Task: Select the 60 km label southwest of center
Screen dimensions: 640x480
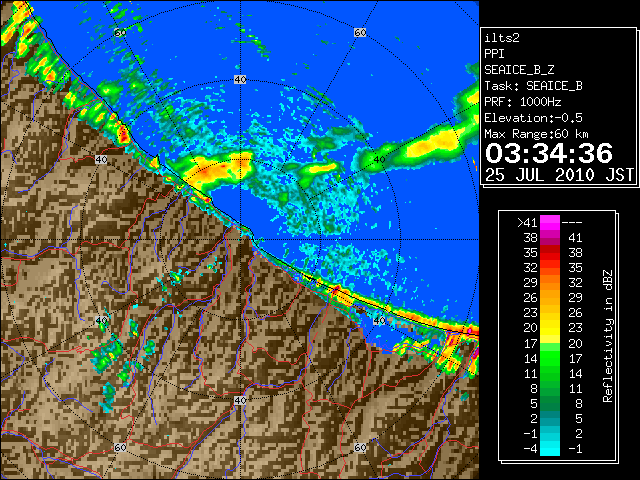Action: point(120,447)
